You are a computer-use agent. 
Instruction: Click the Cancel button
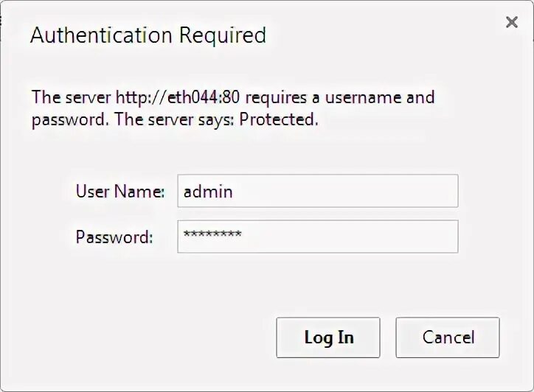point(448,337)
